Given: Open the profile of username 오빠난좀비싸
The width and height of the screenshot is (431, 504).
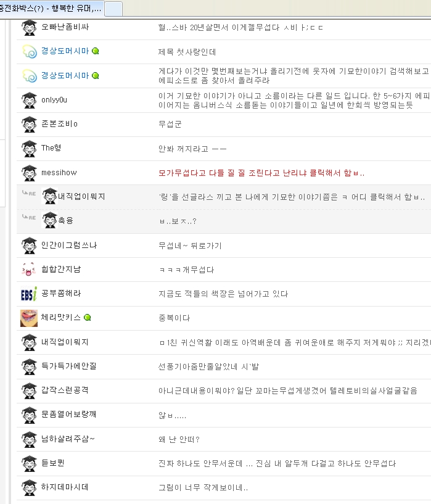Looking at the screenshot, I should click(x=65, y=27).
